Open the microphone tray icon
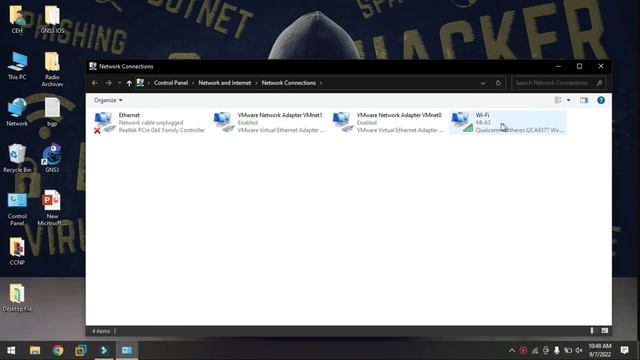The image size is (640, 360). click(x=557, y=350)
